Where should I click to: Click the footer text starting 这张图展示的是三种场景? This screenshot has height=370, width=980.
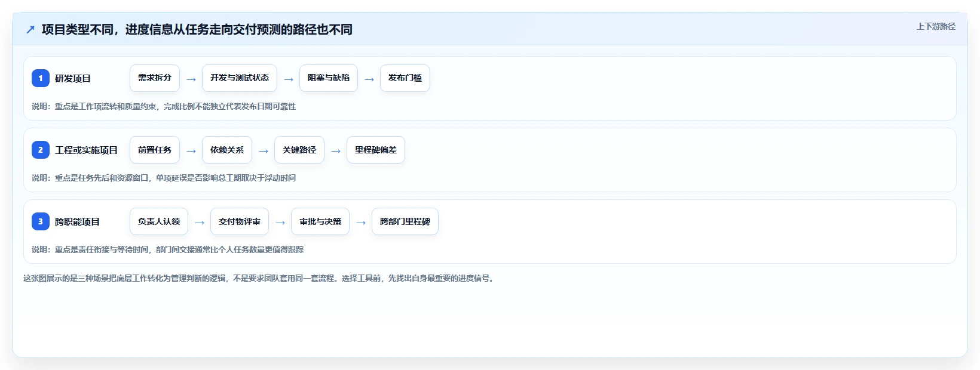click(x=260, y=278)
